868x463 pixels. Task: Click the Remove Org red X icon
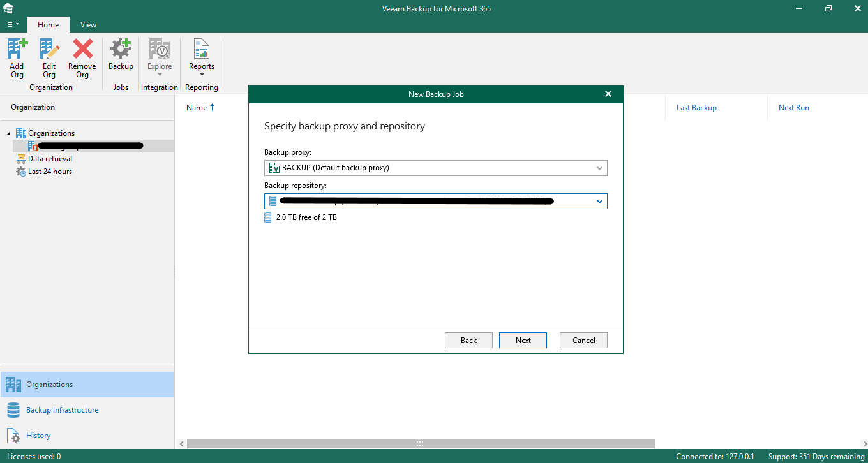(x=82, y=49)
